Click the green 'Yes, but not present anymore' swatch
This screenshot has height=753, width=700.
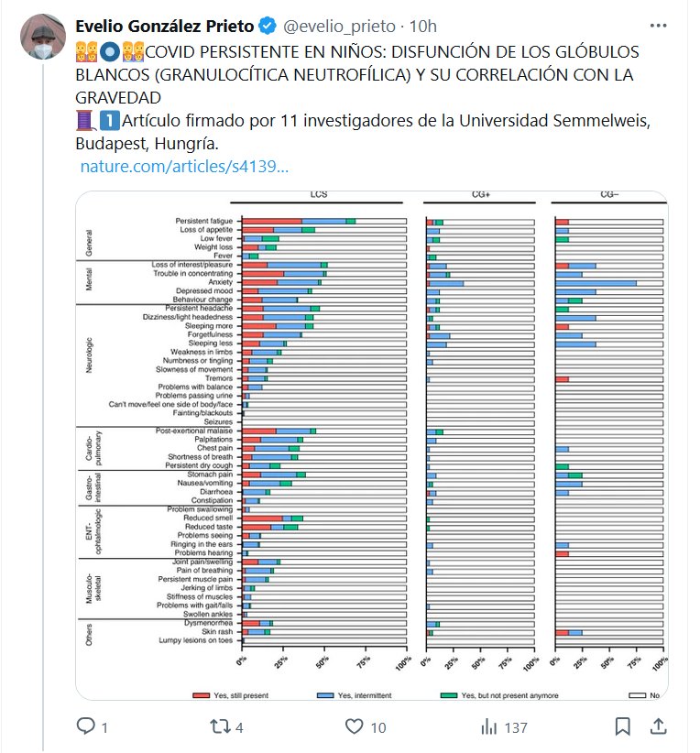pyautogui.click(x=449, y=695)
